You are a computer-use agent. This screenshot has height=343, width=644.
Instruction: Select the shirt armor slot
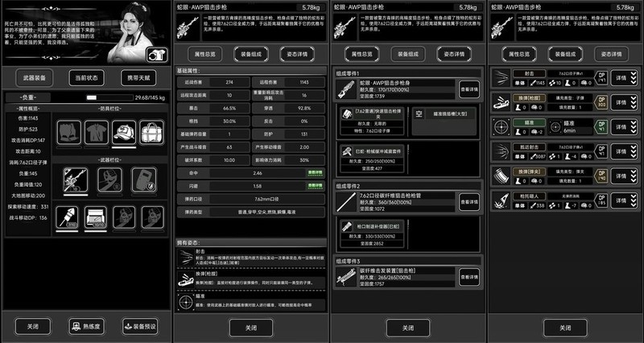click(x=97, y=132)
